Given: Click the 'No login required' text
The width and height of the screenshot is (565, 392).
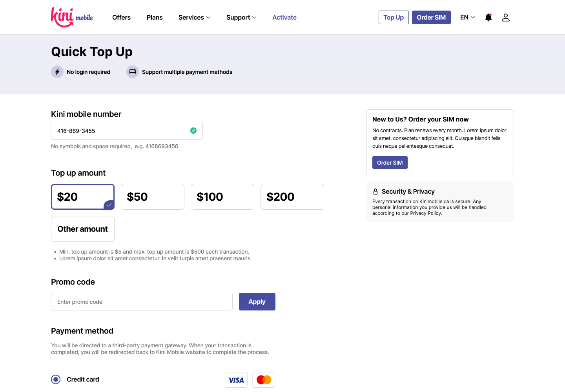Looking at the screenshot, I should coord(88,72).
